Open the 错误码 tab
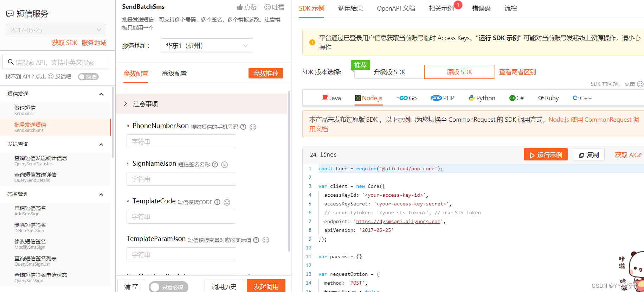The width and height of the screenshot is (644, 292). point(481,8)
